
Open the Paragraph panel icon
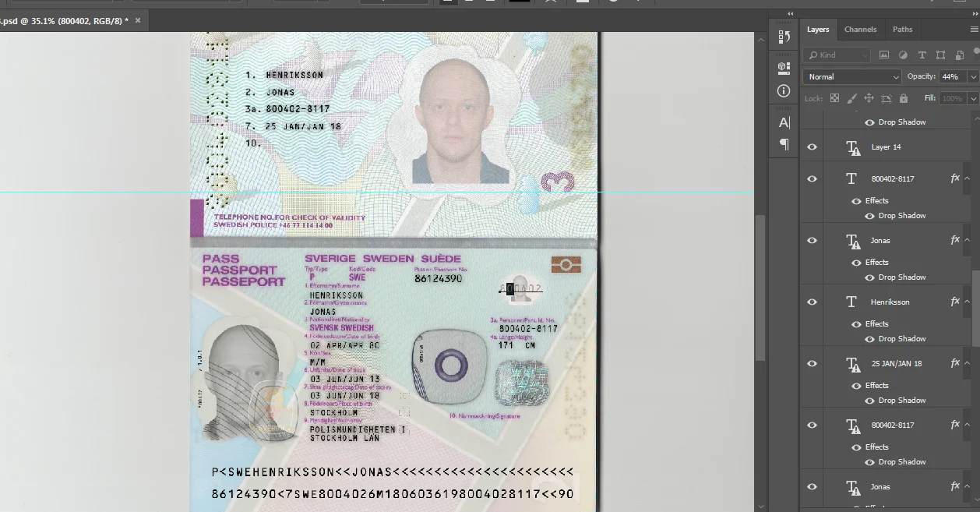[784, 144]
